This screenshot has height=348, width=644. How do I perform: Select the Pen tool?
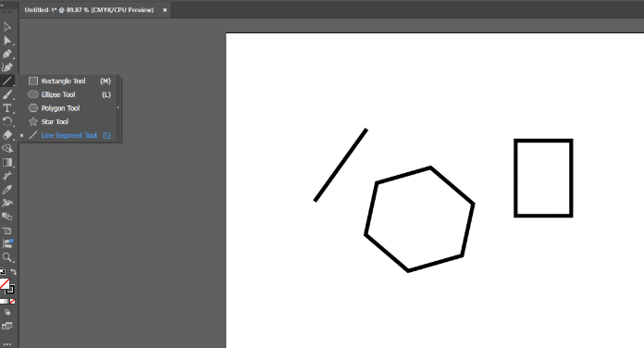[7, 54]
